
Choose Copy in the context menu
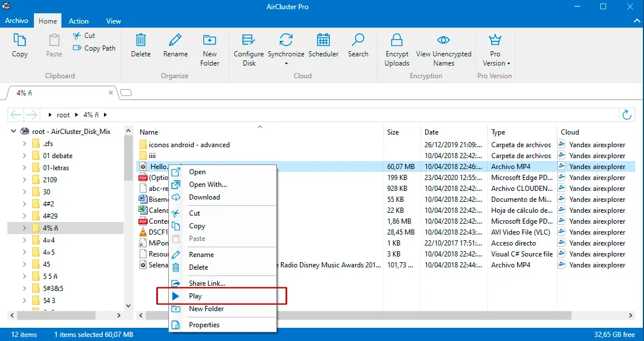222,226
